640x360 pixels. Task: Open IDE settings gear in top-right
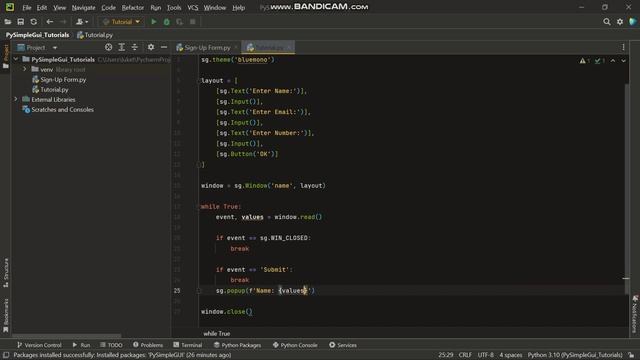tap(620, 22)
